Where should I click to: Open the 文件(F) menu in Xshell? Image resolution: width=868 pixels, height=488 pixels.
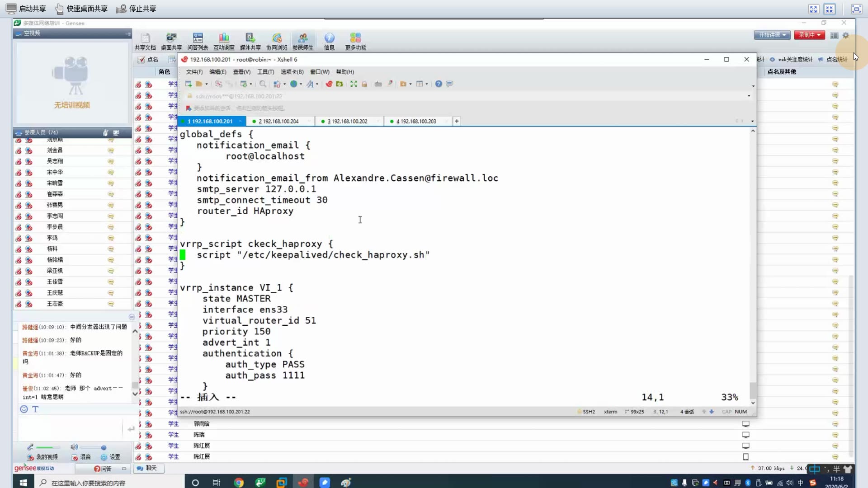[x=194, y=72]
